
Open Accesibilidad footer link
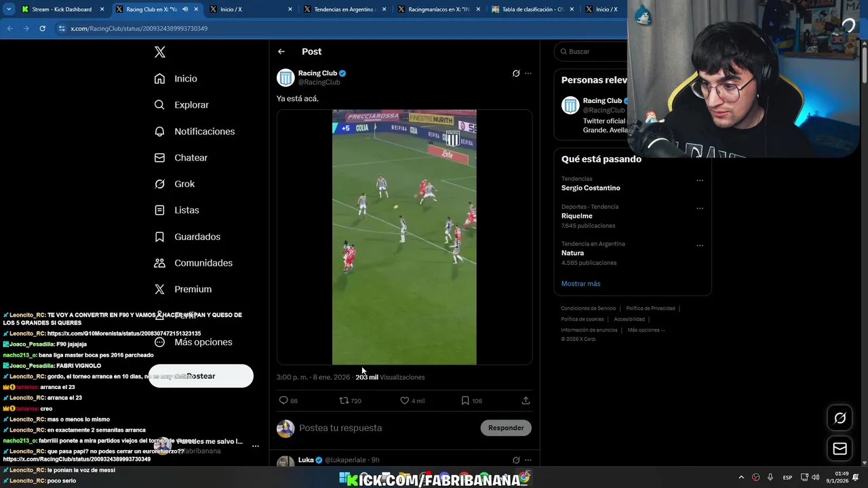tap(629, 319)
